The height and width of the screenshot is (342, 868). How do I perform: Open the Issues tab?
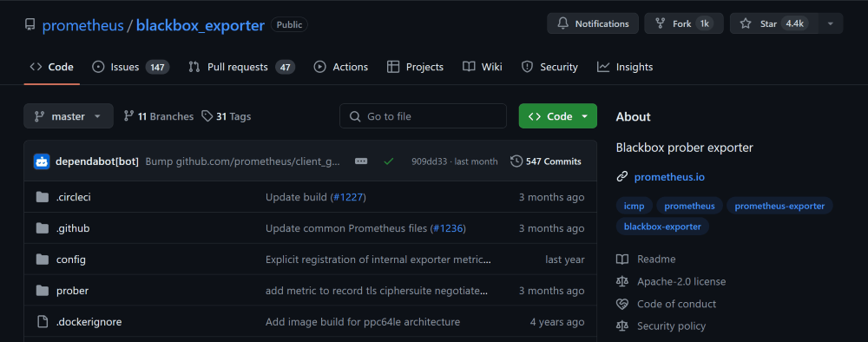click(x=130, y=67)
